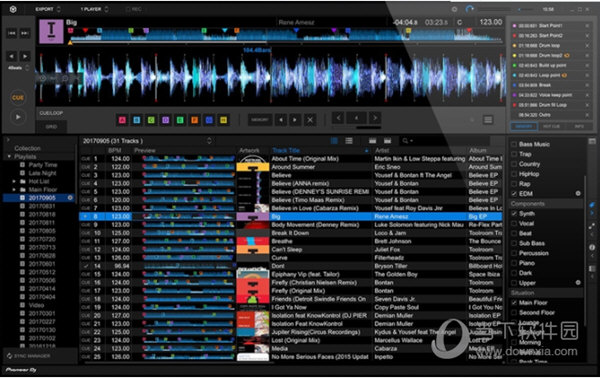Click the green Build up point color dot
This screenshot has width=600, height=378.
515,65
